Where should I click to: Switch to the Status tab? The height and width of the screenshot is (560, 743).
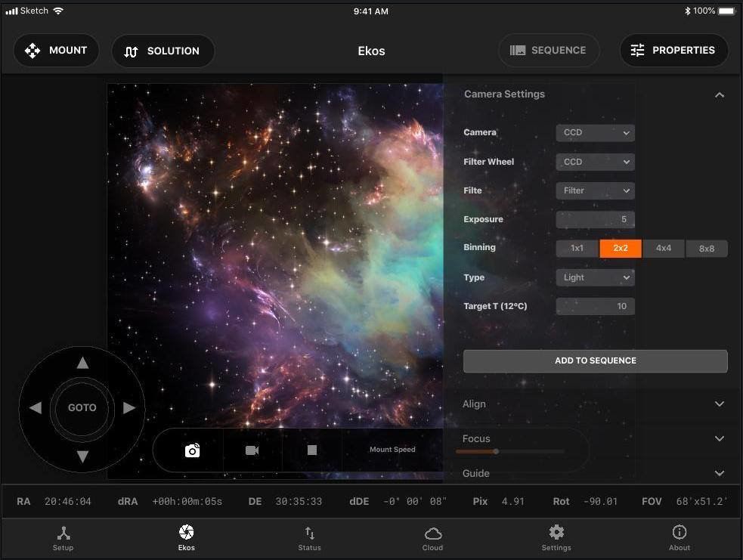[309, 539]
